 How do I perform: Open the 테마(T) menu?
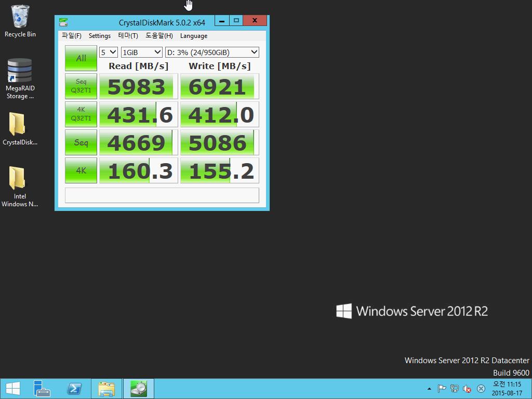pos(128,36)
